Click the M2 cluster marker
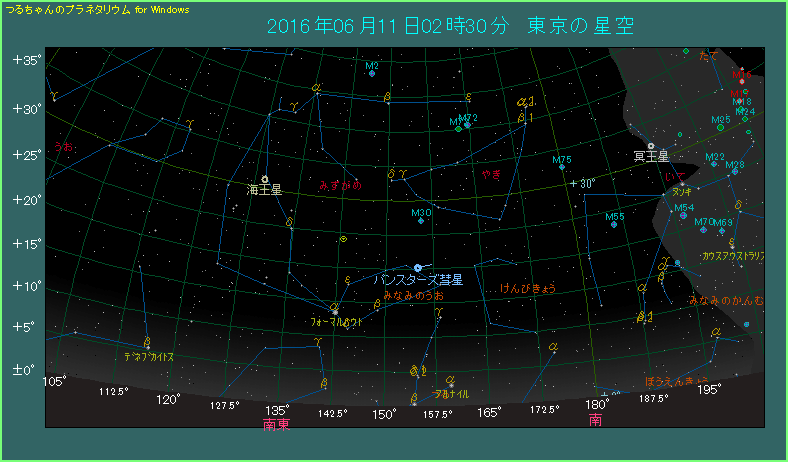The height and width of the screenshot is (462, 788). click(x=372, y=74)
